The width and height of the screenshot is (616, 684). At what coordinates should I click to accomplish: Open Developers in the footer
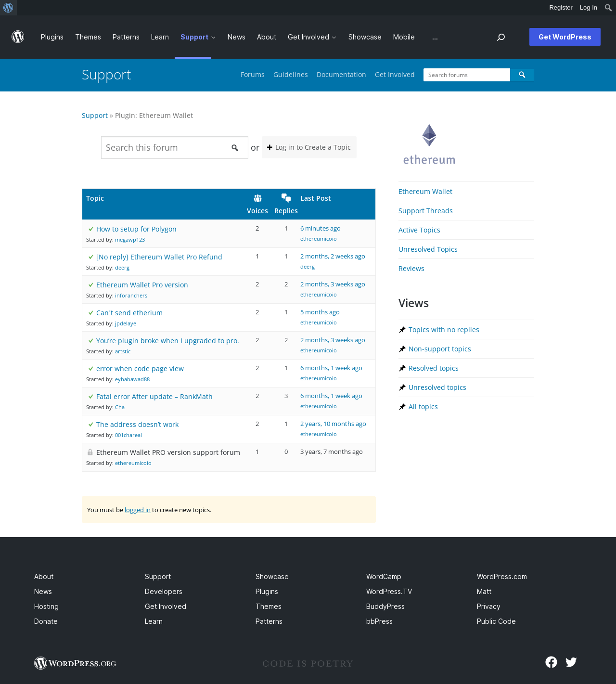[164, 592]
